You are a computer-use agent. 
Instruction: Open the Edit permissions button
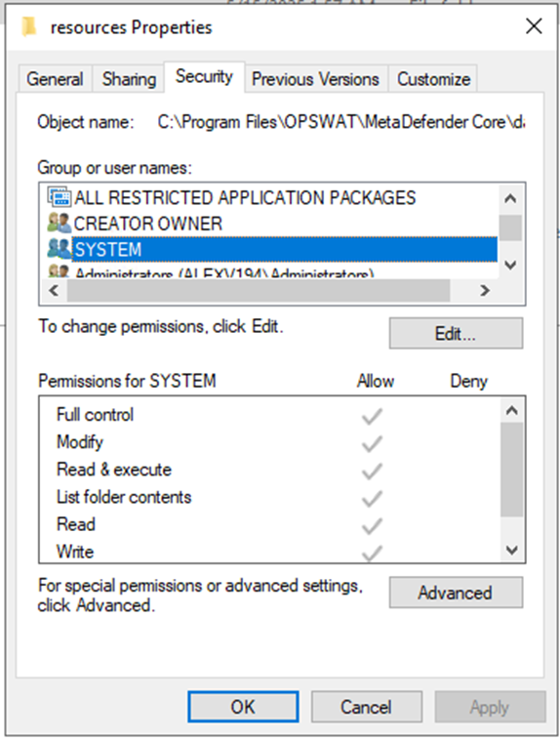tap(456, 334)
